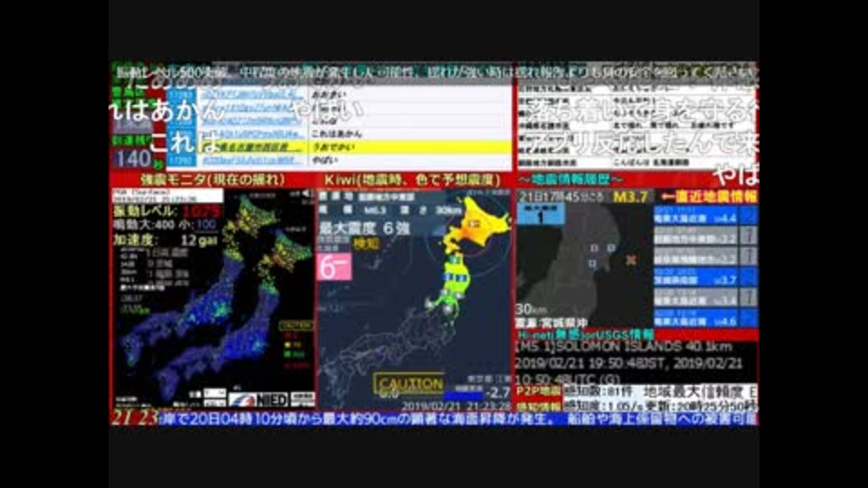868x488 pixels.
Task: Click the '感知情報' orange label
Action: point(538,406)
